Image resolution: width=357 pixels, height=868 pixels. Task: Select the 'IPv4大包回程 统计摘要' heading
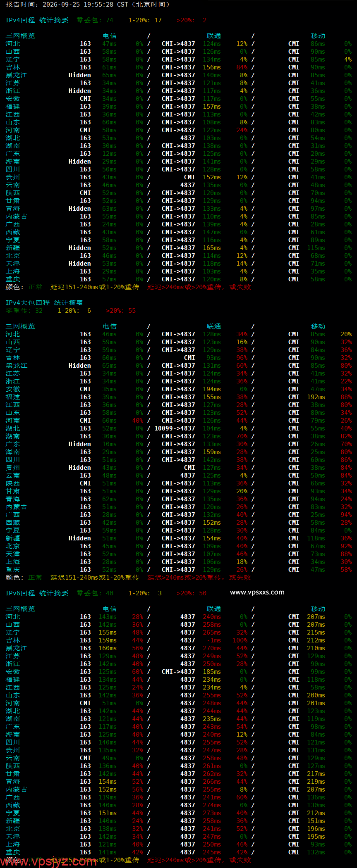tap(44, 303)
